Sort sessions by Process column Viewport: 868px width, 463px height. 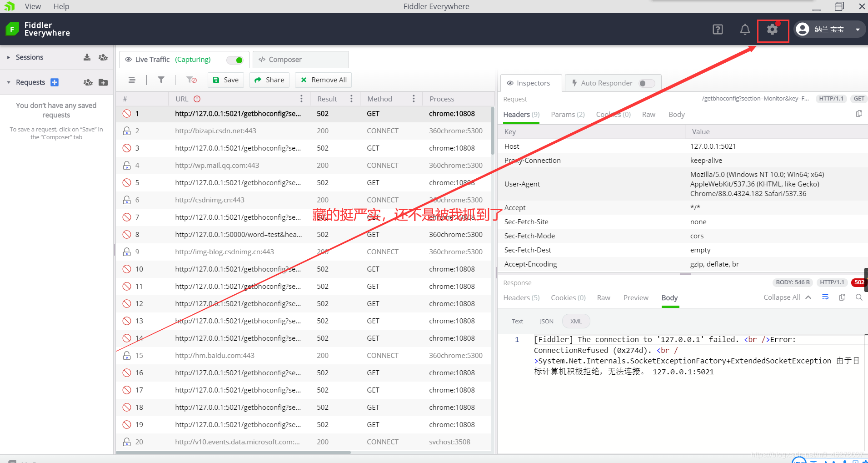(442, 99)
